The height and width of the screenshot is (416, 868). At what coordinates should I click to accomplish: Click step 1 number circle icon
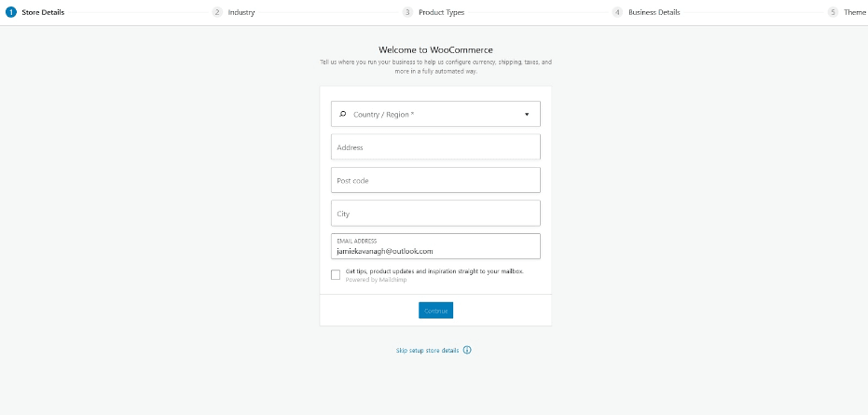pos(11,12)
